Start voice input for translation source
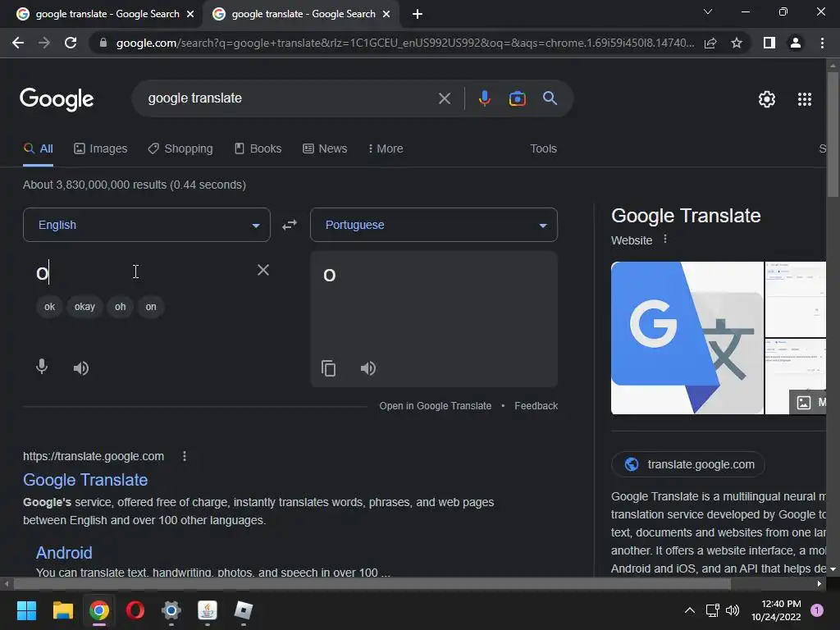This screenshot has width=840, height=630. tap(42, 367)
